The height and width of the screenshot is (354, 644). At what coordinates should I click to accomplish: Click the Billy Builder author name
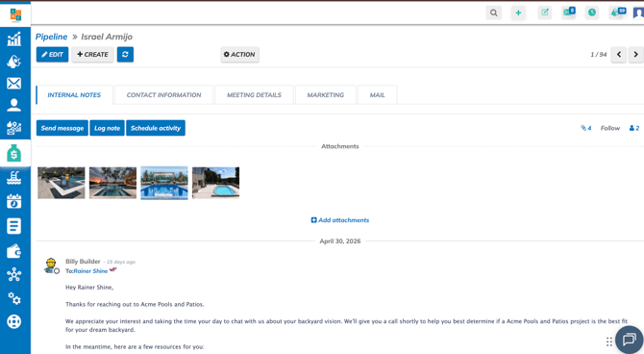pyautogui.click(x=83, y=262)
